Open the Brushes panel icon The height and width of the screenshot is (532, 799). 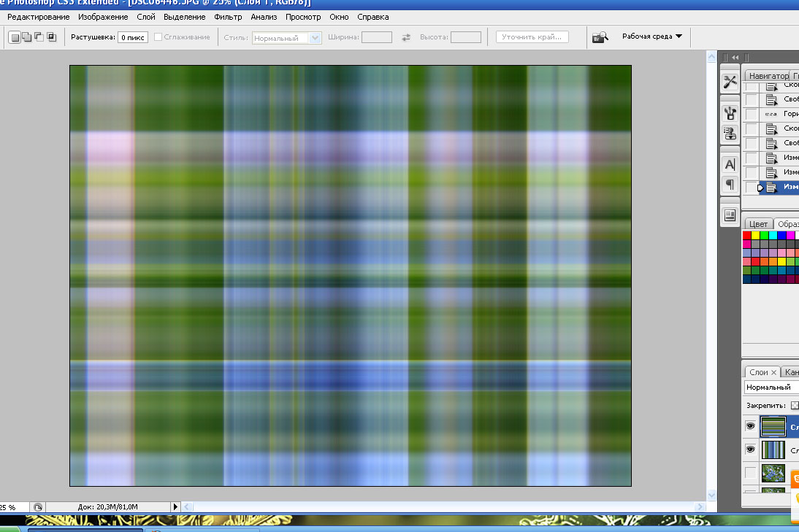730,112
